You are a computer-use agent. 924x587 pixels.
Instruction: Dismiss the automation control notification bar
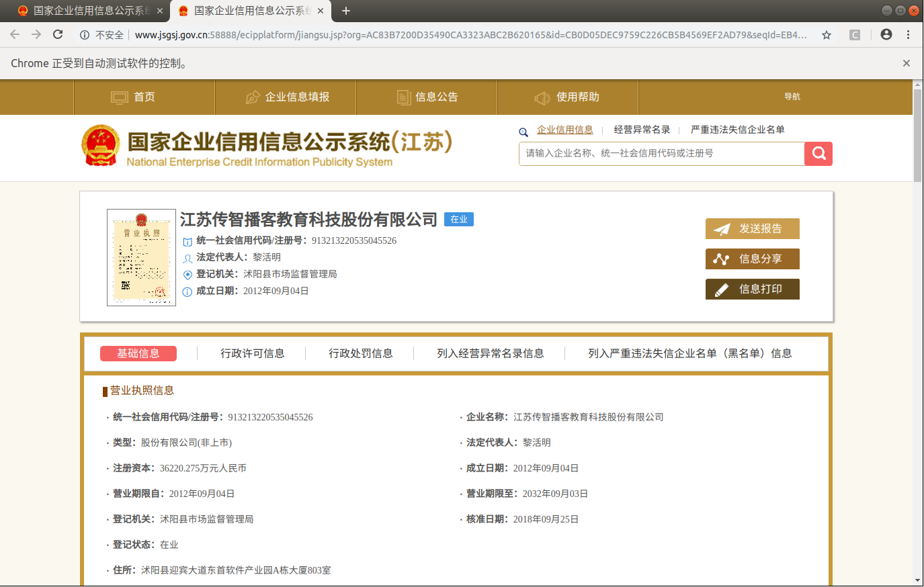coord(907,63)
